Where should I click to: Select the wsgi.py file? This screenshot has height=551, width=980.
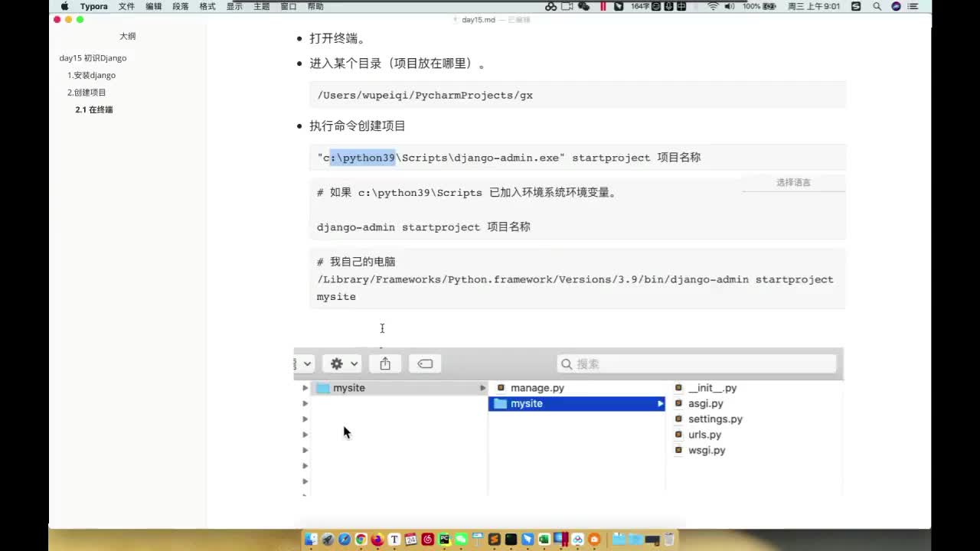click(x=707, y=450)
